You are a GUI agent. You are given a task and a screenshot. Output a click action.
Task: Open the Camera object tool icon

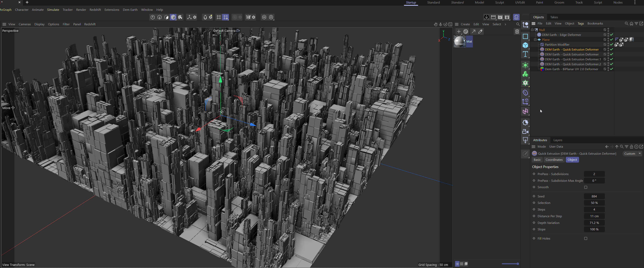point(525,132)
